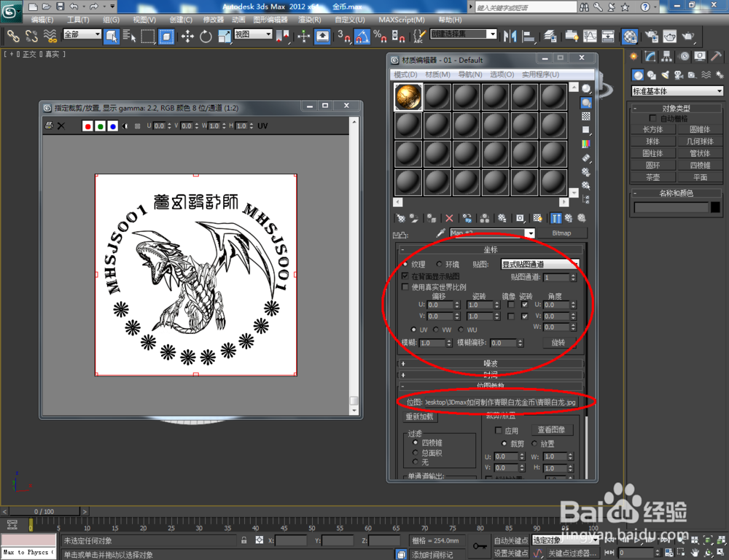Open the 渲染 menu
729x560 pixels.
pos(308,20)
